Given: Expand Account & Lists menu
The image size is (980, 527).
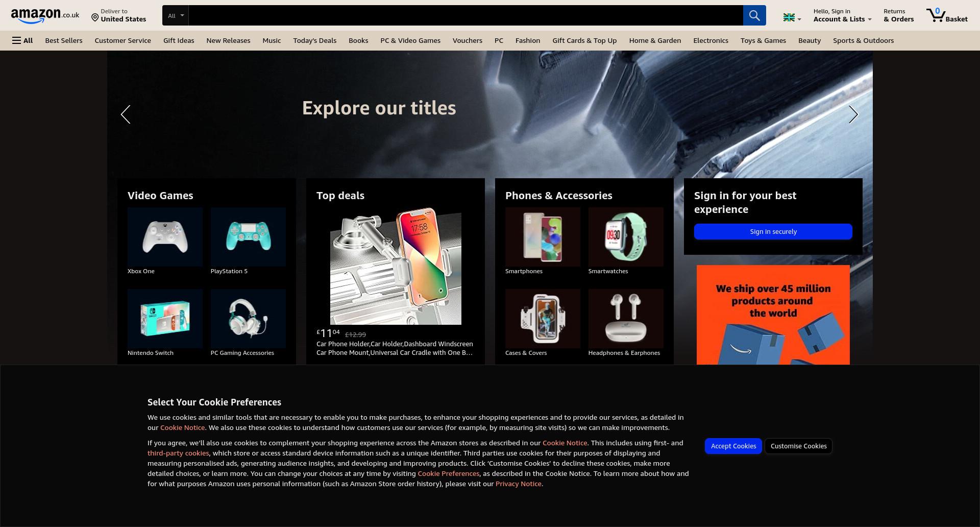Looking at the screenshot, I should [x=842, y=15].
